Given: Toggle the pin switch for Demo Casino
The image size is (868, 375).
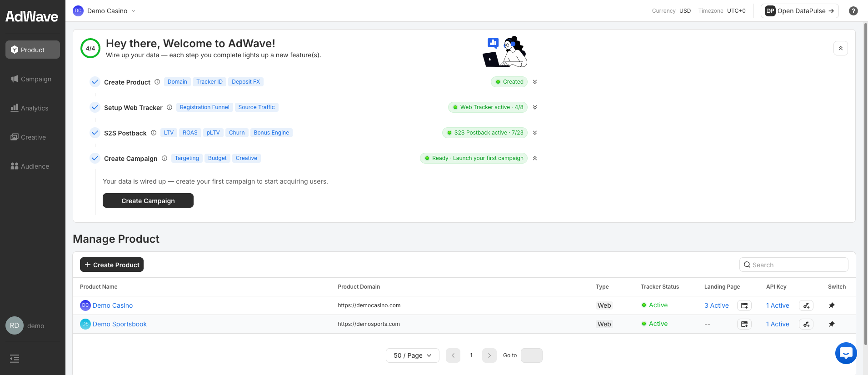Looking at the screenshot, I should (832, 305).
